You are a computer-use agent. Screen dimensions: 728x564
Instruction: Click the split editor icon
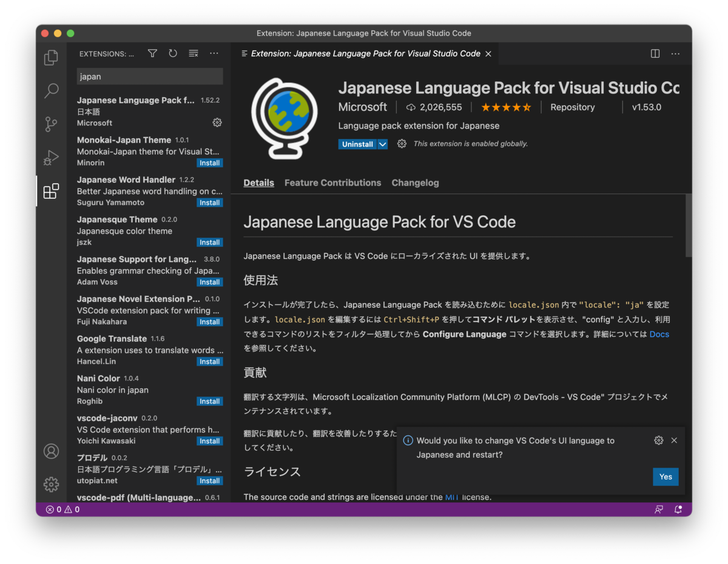pyautogui.click(x=655, y=53)
